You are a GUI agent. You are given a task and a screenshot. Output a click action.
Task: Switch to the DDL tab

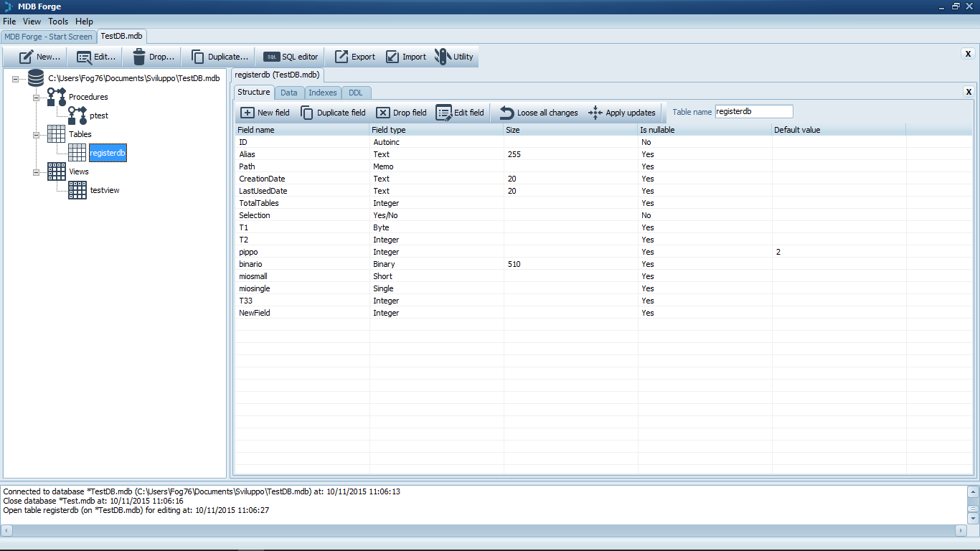(356, 93)
